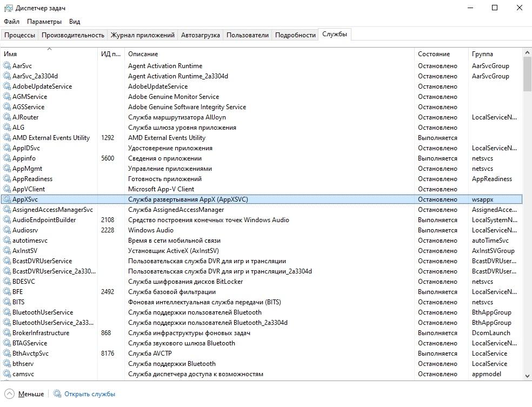
Task: Click the service icon next to AxInstSV
Action: [x=7, y=250]
